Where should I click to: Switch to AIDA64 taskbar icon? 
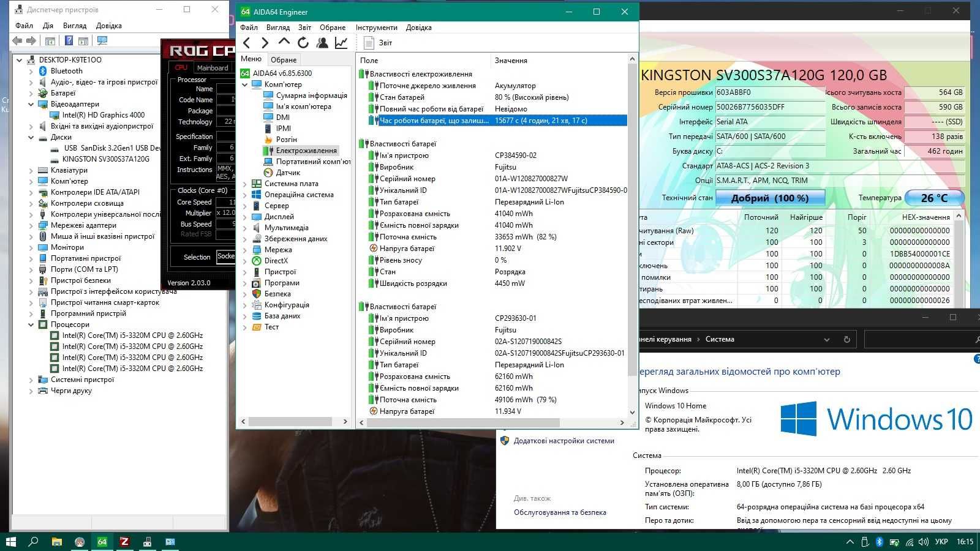102,542
